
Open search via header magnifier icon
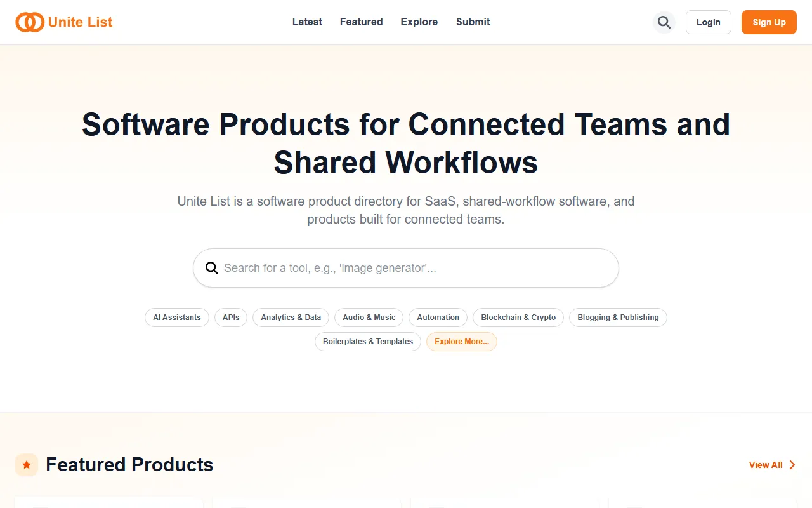(x=664, y=22)
